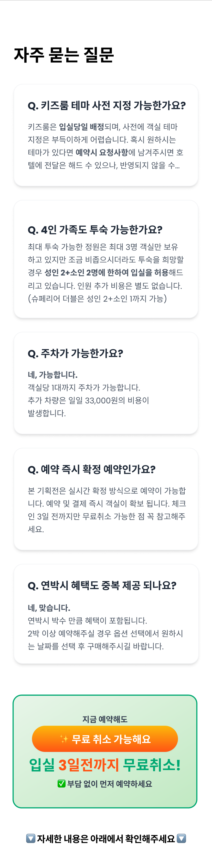Viewport: 212px width, 868px height.
Task: Click the 입실 3일전까지 무료취소! banner text
Action: [x=105, y=764]
